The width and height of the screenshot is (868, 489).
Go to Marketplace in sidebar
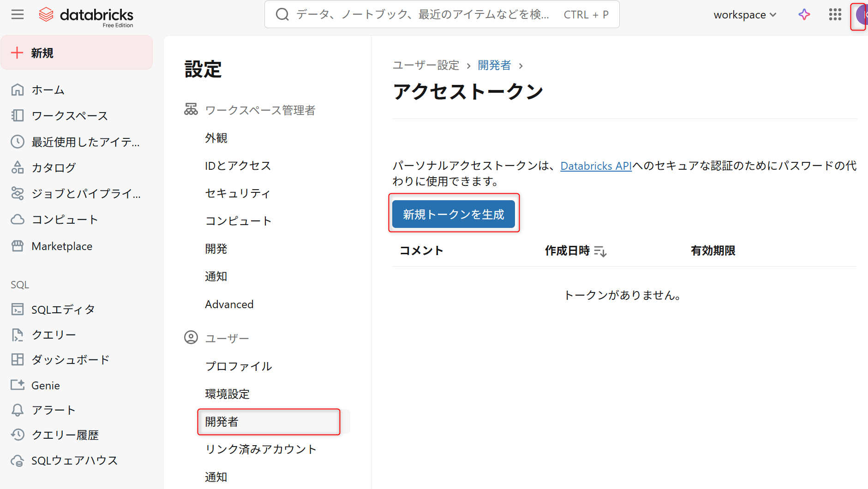click(x=62, y=246)
